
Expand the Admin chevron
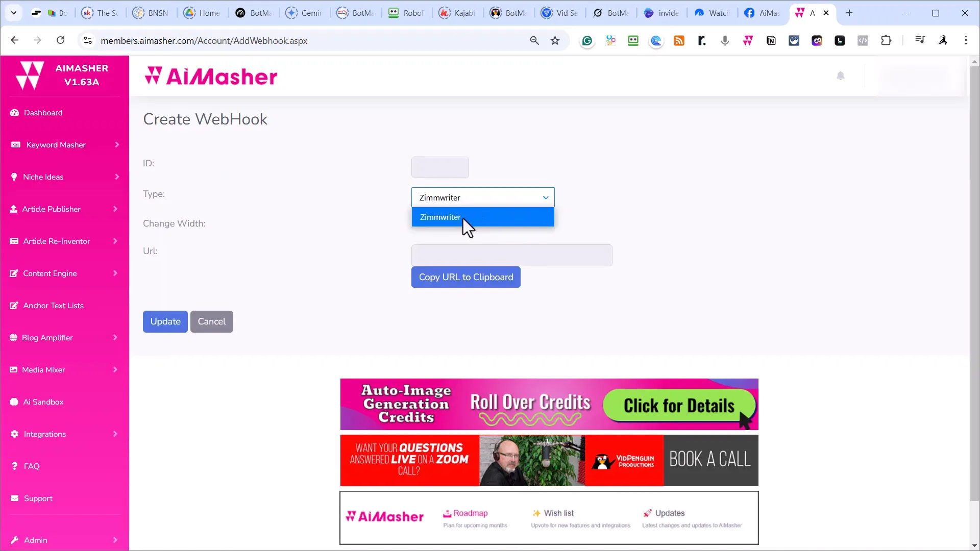[115, 540]
